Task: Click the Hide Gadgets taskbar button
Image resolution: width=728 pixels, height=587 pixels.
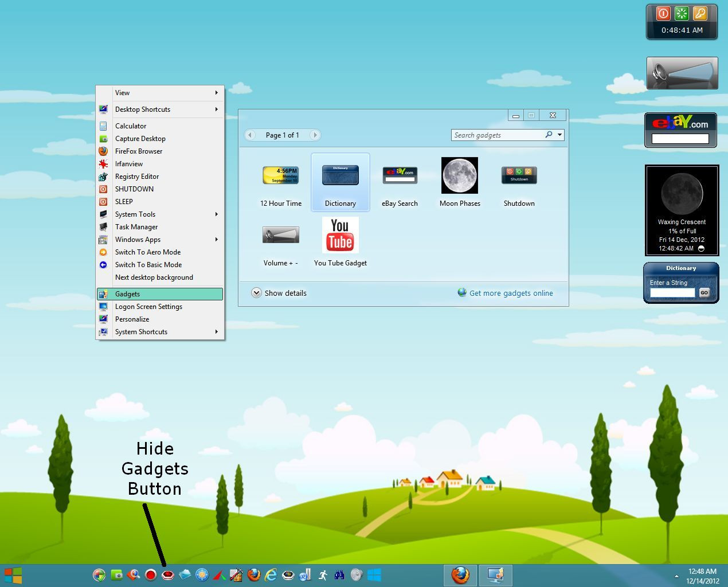Action: 167,575
